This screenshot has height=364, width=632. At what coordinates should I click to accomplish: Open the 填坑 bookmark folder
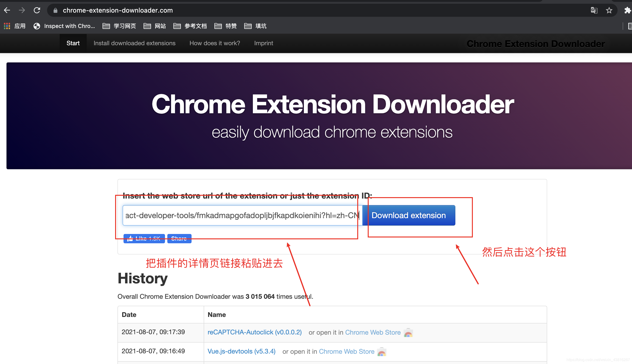(255, 26)
